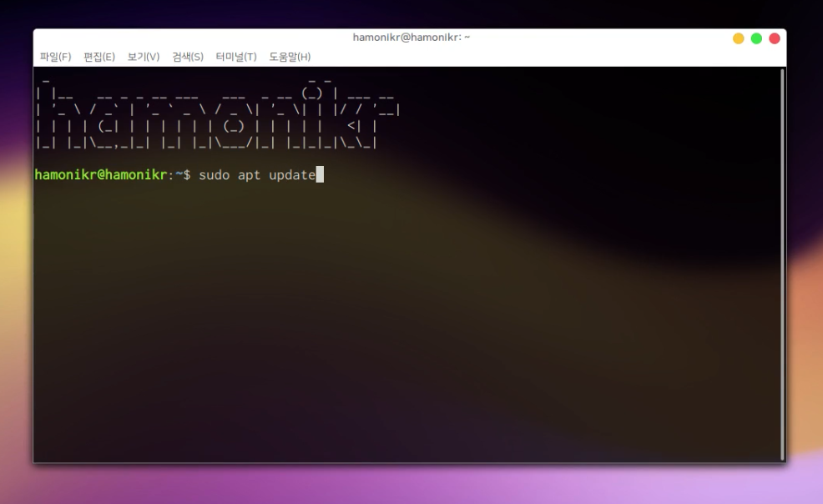Maximize the terminal using the green button
The height and width of the screenshot is (504, 823).
point(756,38)
